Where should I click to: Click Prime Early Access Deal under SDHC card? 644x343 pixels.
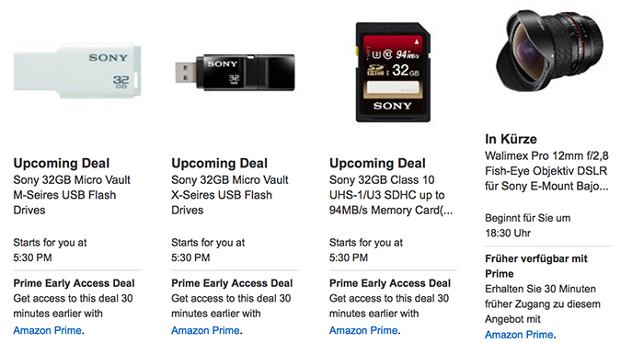point(390,283)
